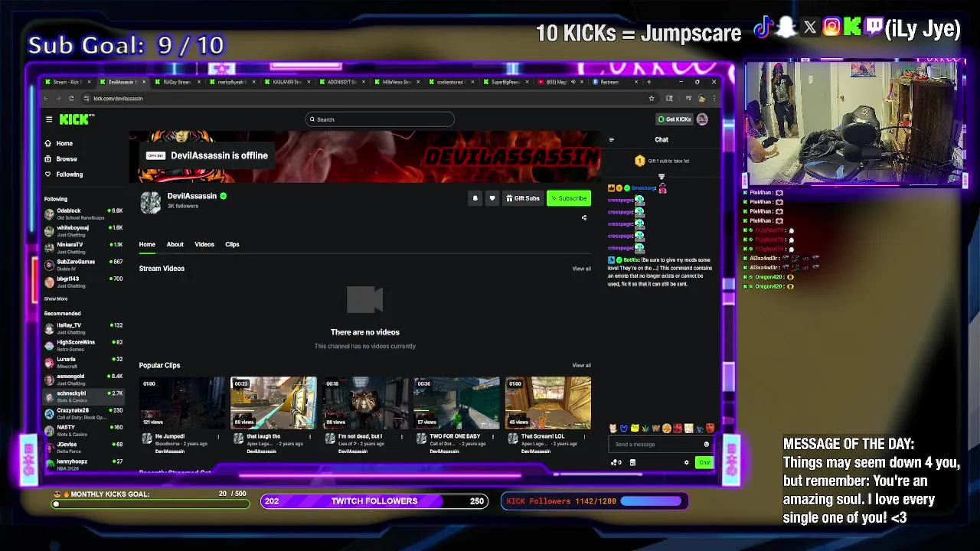Open options for the That Scream! LOL clip

click(x=585, y=437)
